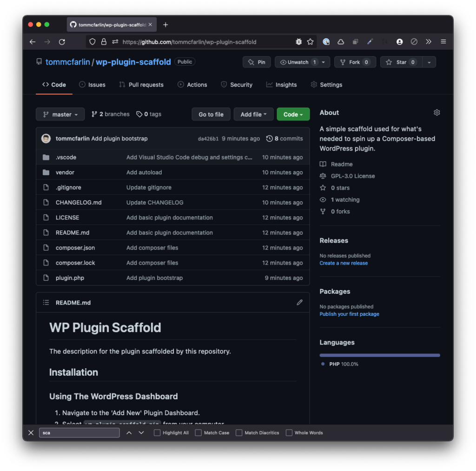Viewport: 476px width, 471px height.
Task: Open the Insights tab
Action: (281, 85)
